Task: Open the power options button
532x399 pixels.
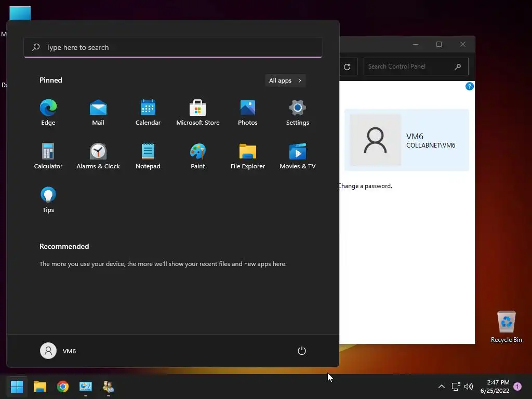Action: click(302, 351)
